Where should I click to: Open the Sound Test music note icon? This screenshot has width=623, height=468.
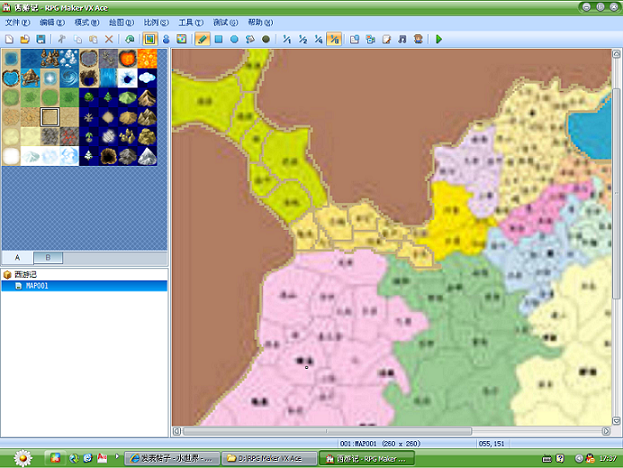click(402, 39)
